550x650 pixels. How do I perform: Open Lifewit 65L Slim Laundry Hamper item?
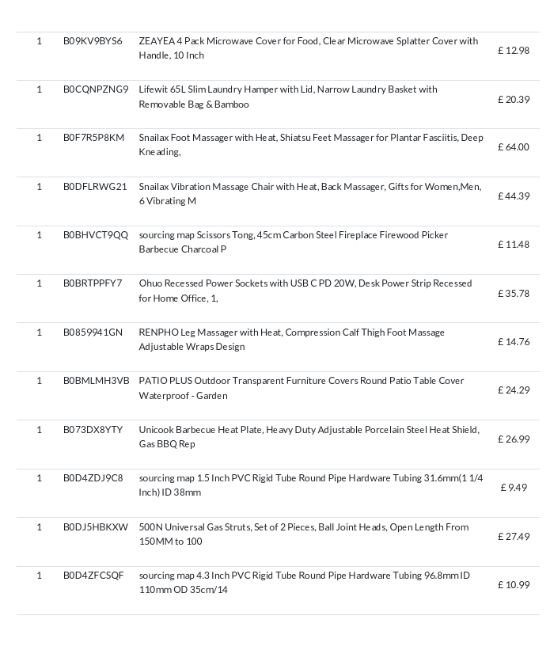click(288, 97)
